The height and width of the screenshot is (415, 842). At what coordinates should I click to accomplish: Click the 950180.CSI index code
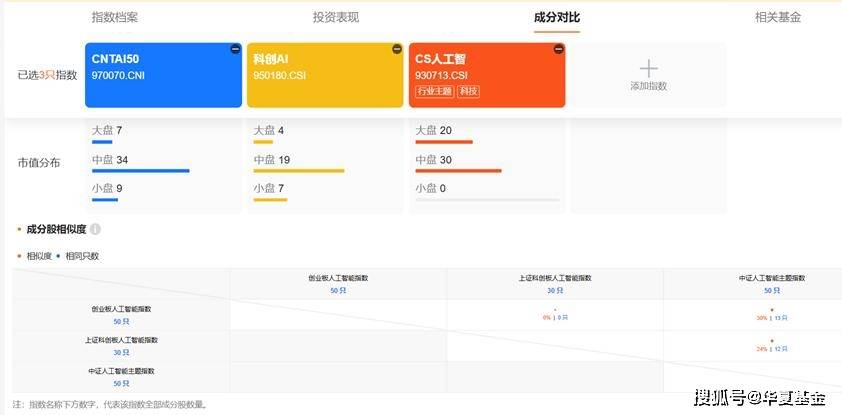coord(280,75)
